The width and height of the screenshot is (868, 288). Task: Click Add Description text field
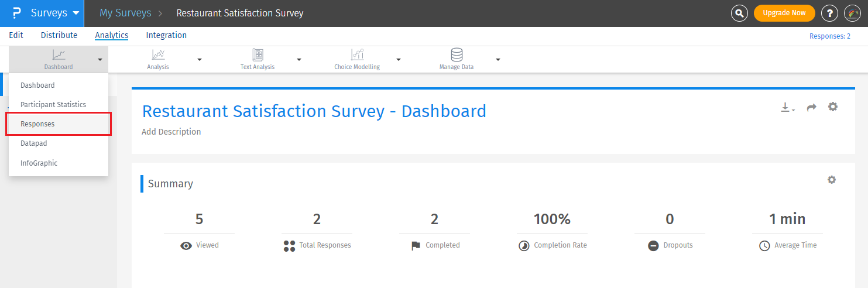(x=171, y=132)
